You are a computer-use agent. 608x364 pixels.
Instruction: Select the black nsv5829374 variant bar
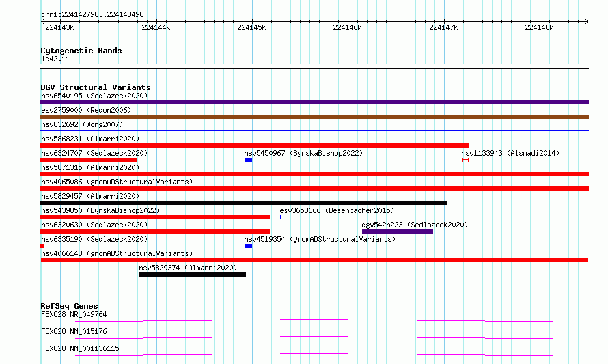pyautogui.click(x=193, y=275)
